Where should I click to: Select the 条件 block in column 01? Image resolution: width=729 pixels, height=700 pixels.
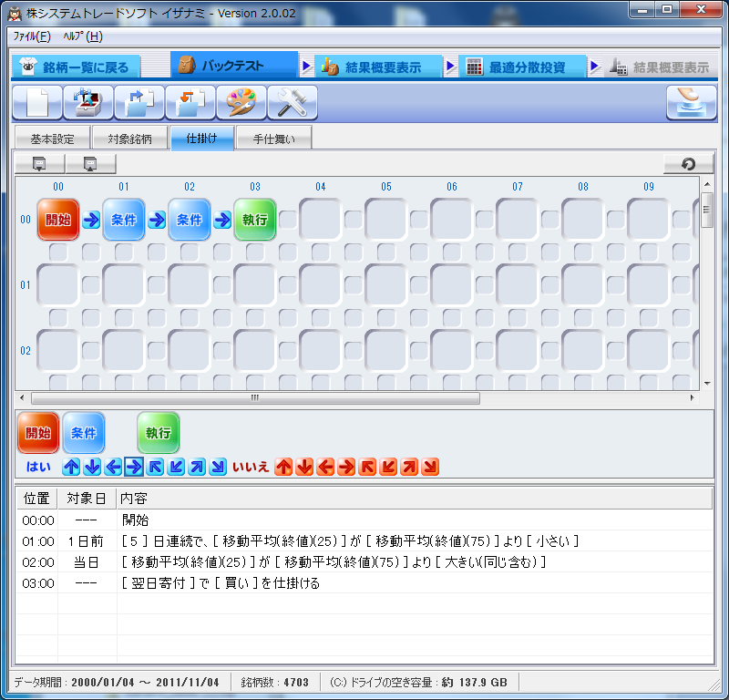tap(124, 220)
